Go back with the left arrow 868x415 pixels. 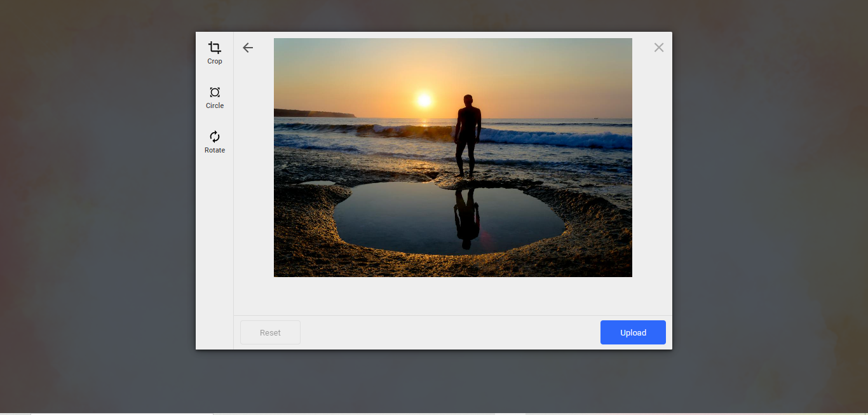(248, 48)
